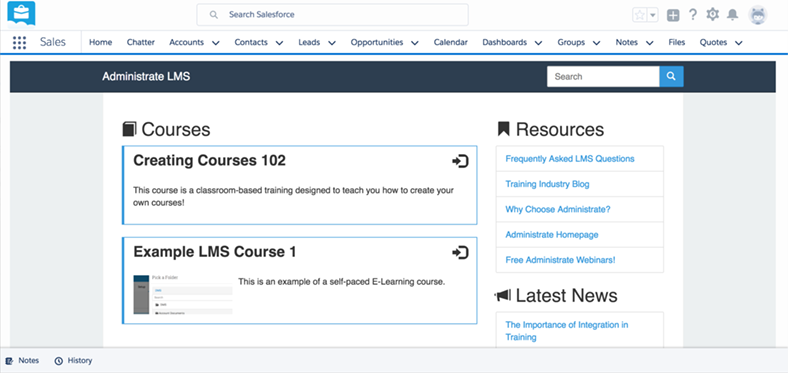Switch to the Chatter tab

(141, 43)
